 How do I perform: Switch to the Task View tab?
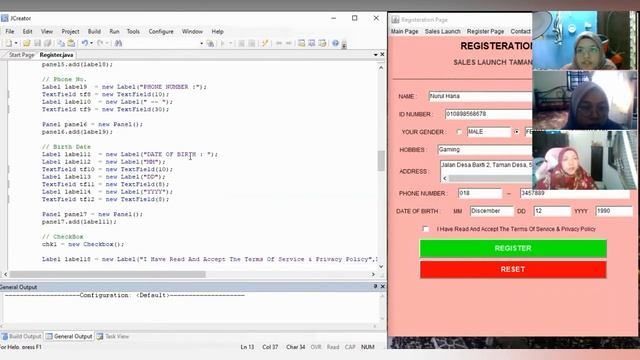coord(113,336)
